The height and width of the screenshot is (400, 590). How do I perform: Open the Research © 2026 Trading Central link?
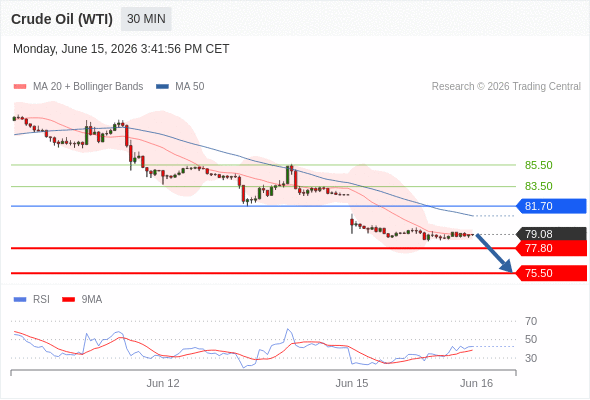point(506,87)
